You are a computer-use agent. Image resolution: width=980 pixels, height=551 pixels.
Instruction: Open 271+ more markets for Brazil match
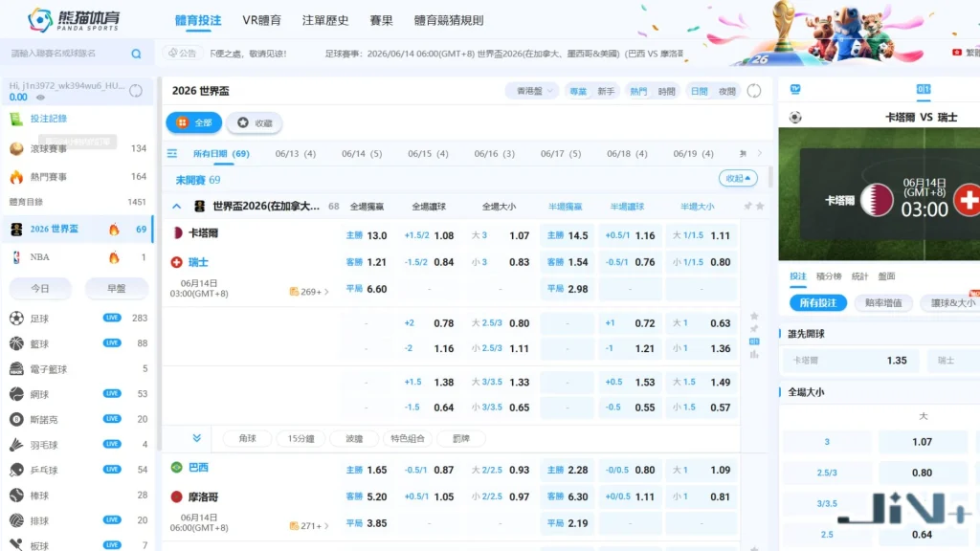[309, 526]
